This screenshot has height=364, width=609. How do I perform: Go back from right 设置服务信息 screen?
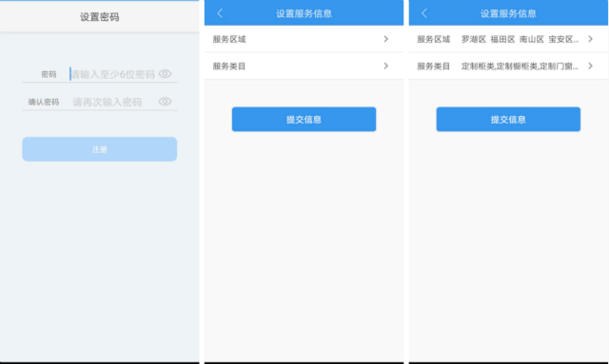point(424,13)
